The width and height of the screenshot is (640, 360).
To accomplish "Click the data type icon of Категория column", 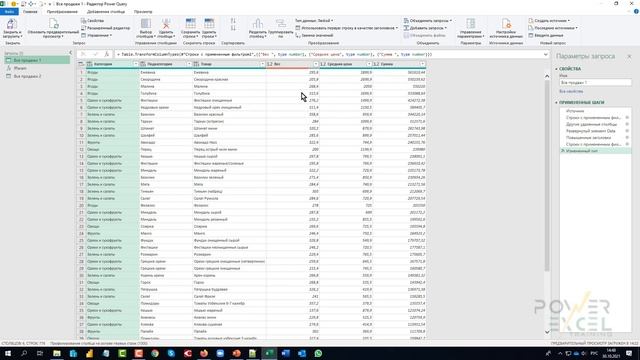I will click(90, 64).
